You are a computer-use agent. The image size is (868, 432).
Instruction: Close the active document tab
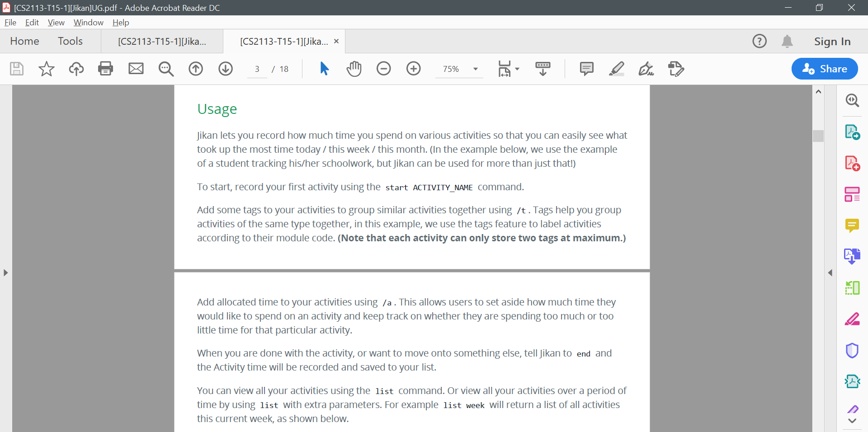point(336,41)
